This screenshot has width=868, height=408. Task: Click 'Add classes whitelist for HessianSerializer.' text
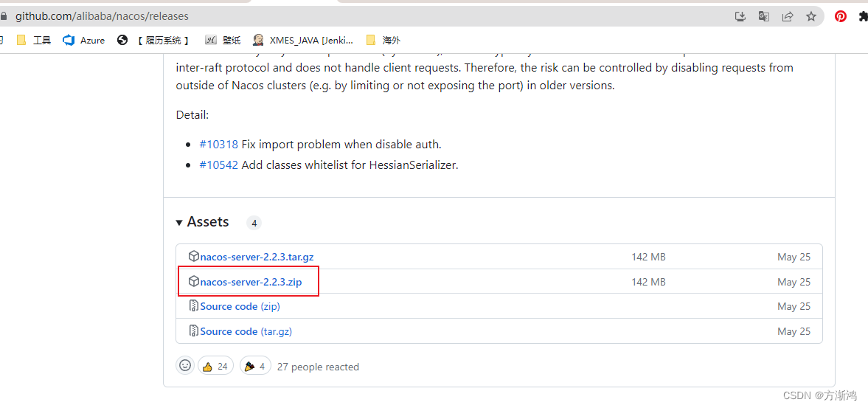(350, 165)
